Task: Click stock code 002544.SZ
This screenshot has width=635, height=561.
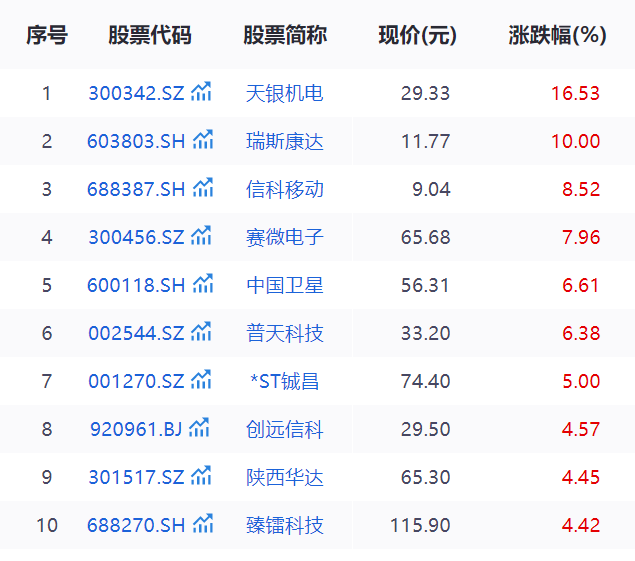Action: [136, 334]
